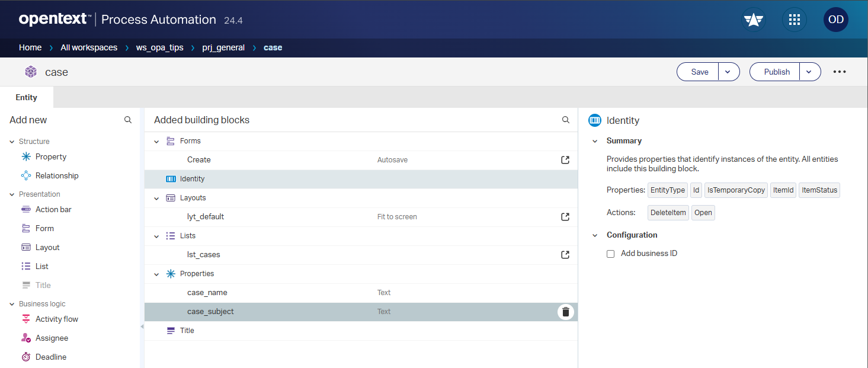This screenshot has width=868, height=368.
Task: Search the added building blocks
Action: pos(565,120)
